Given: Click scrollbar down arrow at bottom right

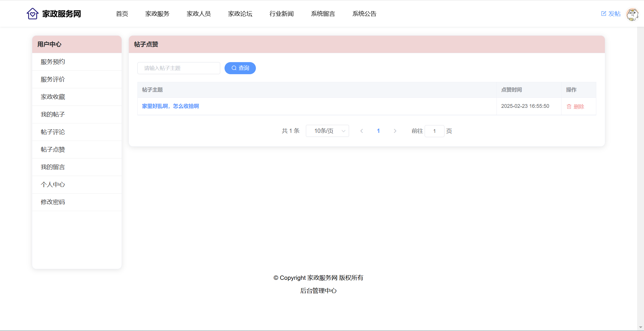Looking at the screenshot, I should point(641,327).
